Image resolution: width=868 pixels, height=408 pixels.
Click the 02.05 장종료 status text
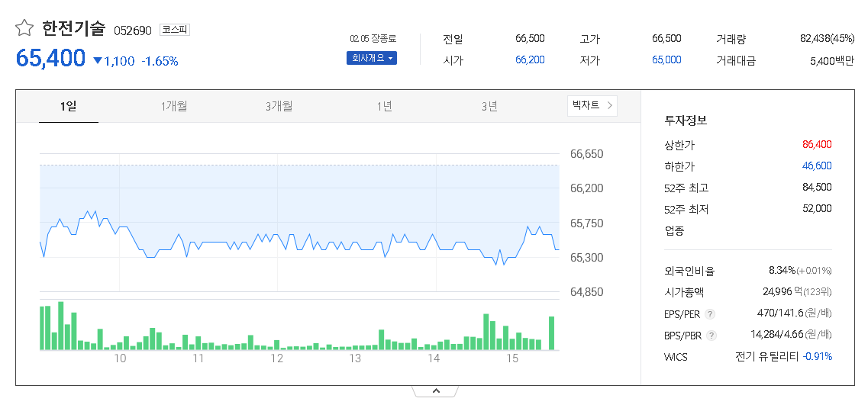[373, 39]
